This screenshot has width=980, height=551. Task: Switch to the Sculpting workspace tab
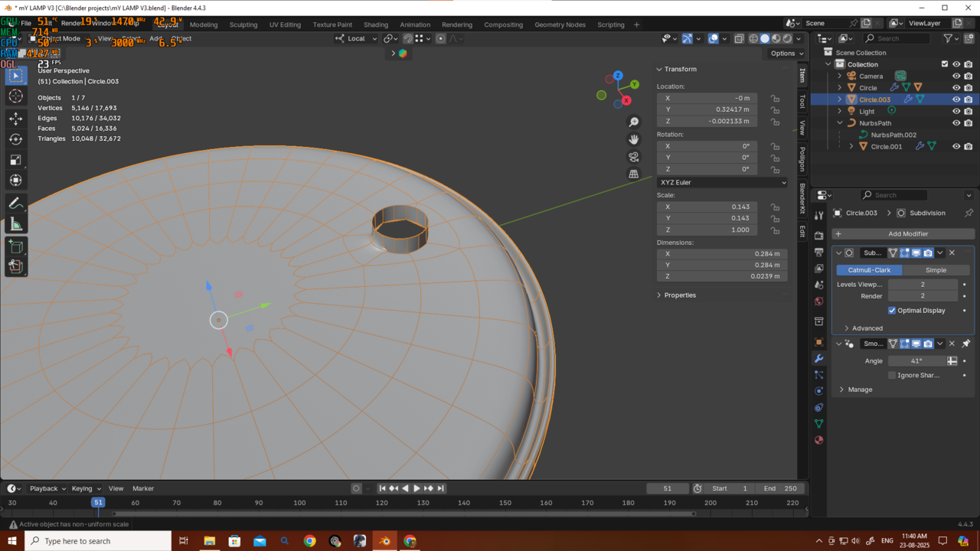click(x=243, y=24)
